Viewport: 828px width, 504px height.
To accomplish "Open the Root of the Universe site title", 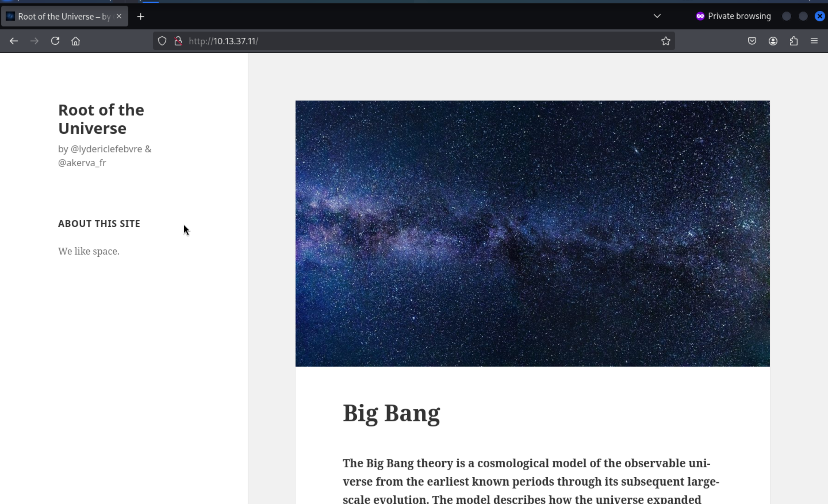I will (101, 119).
